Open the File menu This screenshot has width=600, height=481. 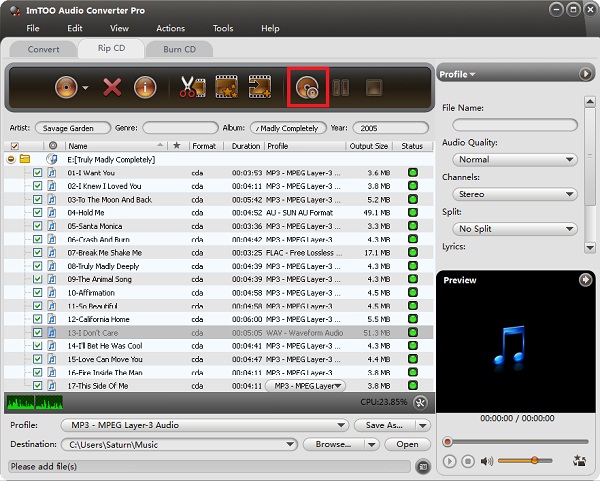[x=33, y=28]
